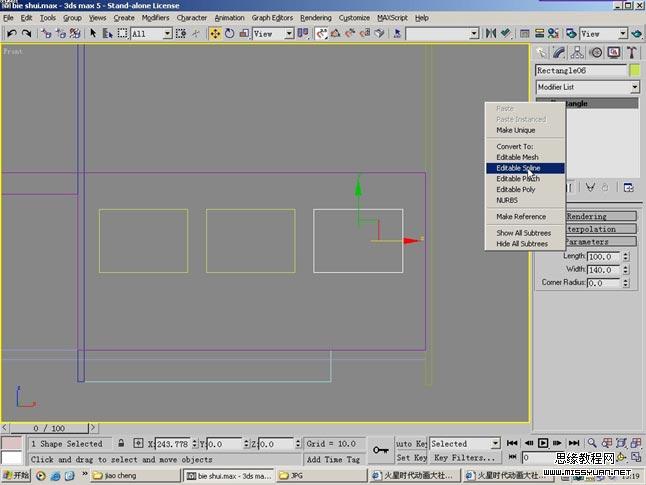Toggle the Angle Snap button
Image resolution: width=646 pixels, height=485 pixels.
click(335, 33)
